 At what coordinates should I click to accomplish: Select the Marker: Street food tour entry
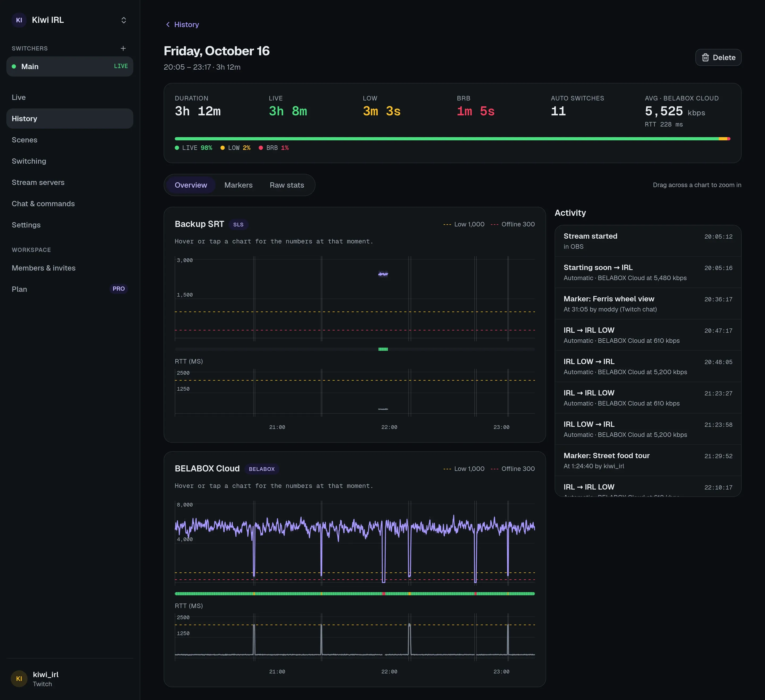648,461
